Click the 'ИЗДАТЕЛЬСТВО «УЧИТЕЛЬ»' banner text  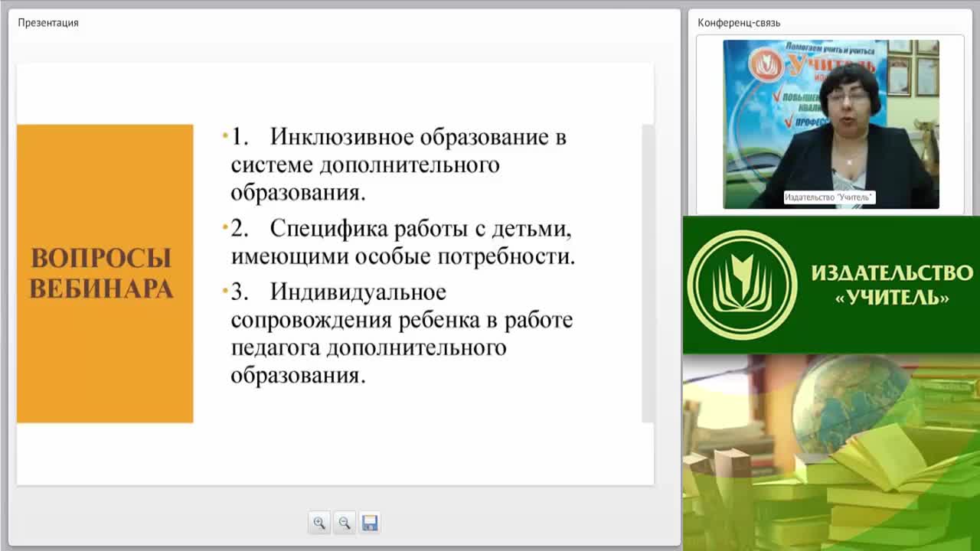click(892, 285)
